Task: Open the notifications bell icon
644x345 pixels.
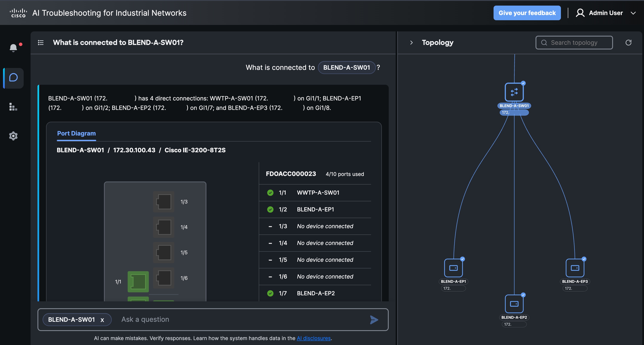Action: [x=13, y=48]
